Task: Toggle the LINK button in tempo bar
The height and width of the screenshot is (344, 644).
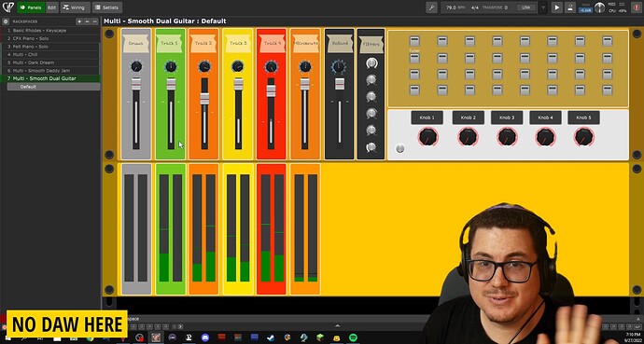Action: pos(526,7)
